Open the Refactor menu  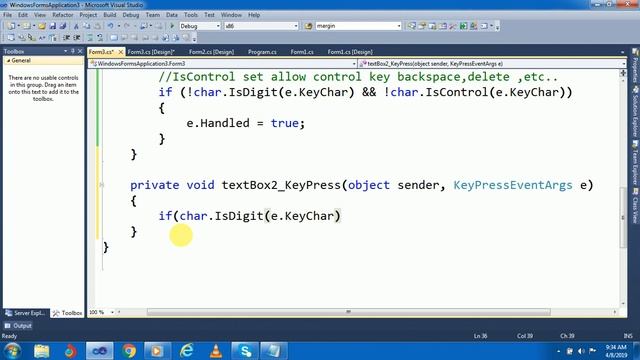coord(62,15)
